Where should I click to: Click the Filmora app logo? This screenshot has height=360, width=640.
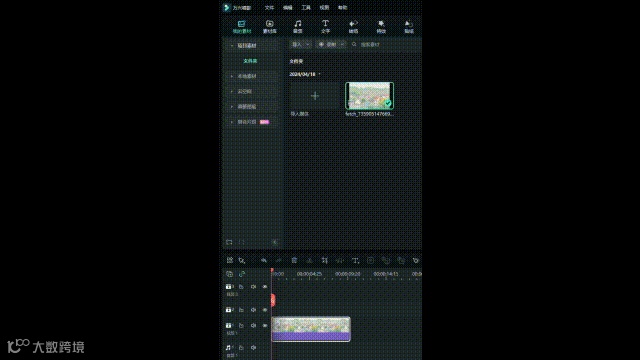(227, 8)
